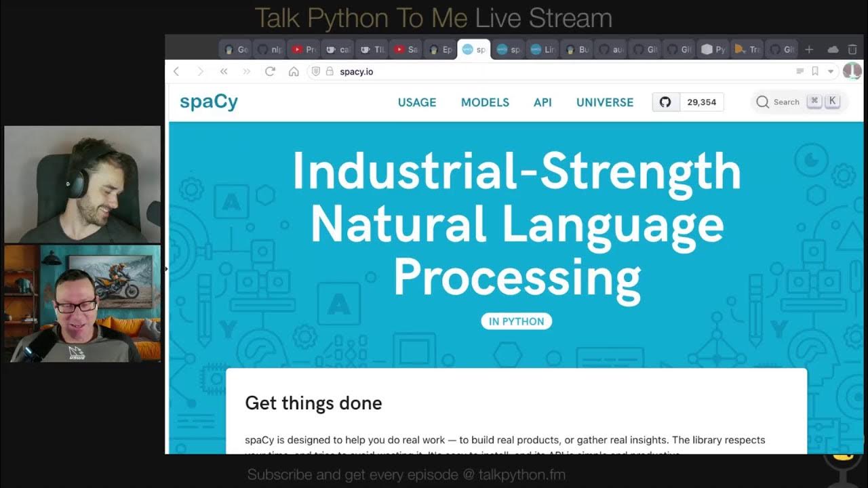Click the magnifying glass in spaCy search box
Image resolution: width=868 pixels, height=488 pixels.
[763, 102]
